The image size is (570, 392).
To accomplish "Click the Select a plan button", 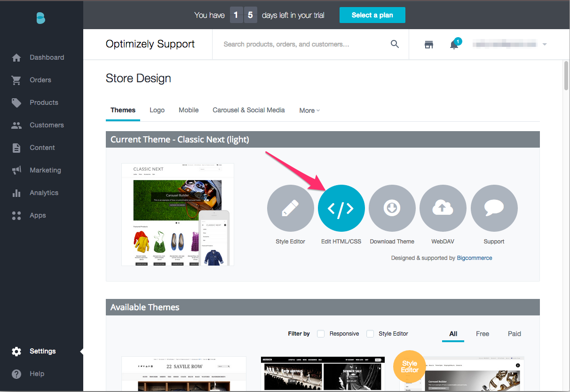I will point(372,15).
